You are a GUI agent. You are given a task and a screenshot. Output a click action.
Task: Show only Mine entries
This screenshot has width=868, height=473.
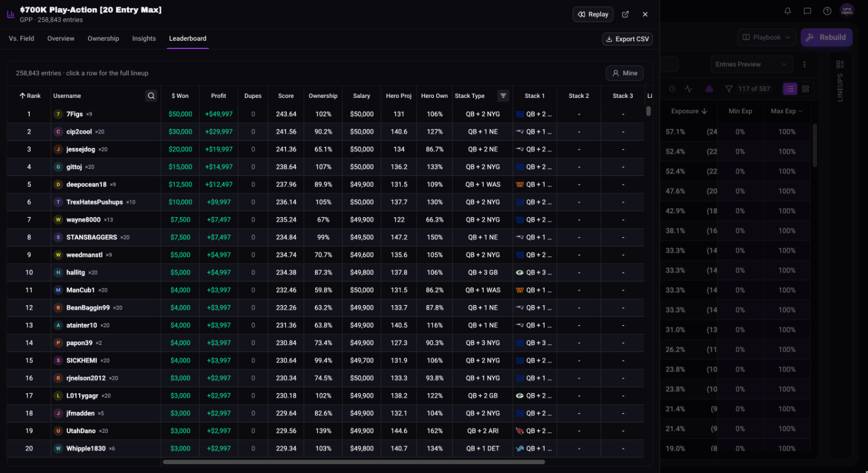tap(624, 73)
